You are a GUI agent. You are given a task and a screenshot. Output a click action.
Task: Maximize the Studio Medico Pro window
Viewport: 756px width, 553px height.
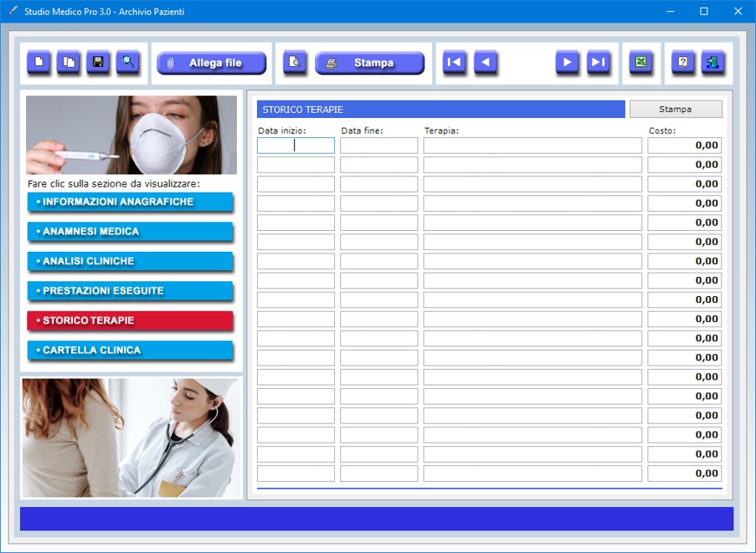click(x=704, y=11)
